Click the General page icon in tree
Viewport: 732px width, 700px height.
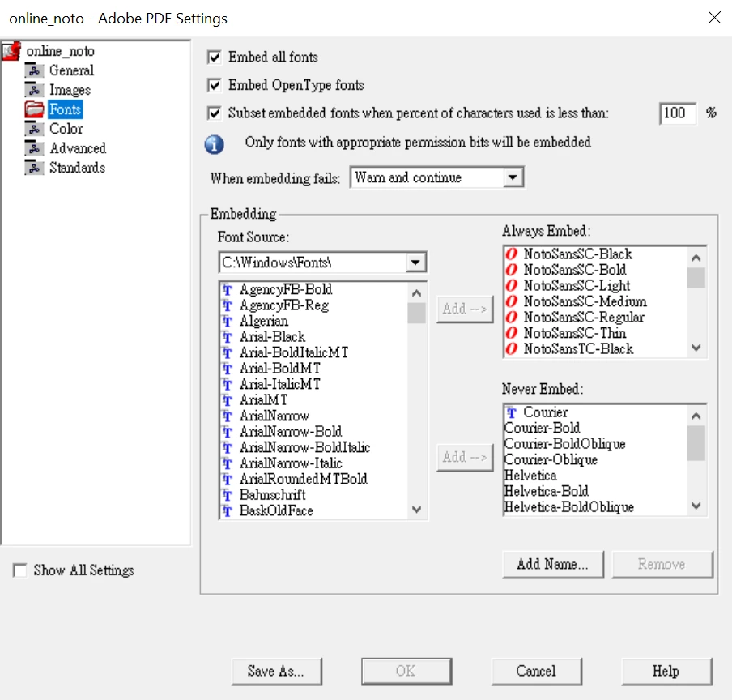tap(34, 70)
